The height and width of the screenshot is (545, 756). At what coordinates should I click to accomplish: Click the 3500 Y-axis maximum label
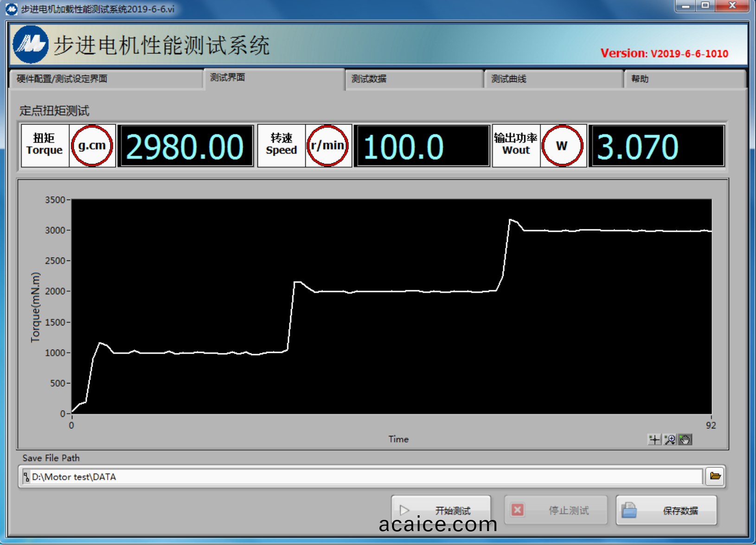pyautogui.click(x=55, y=200)
